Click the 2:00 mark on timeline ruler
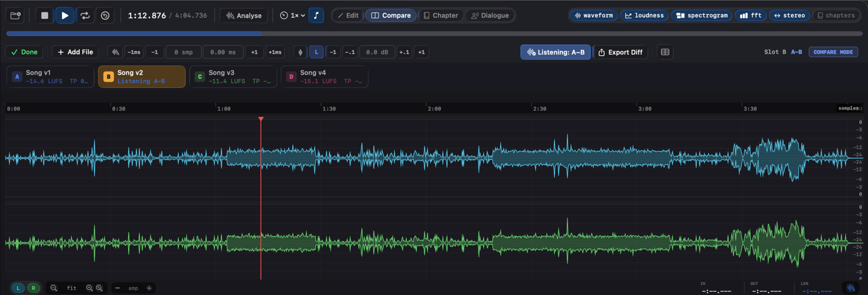This screenshot has width=868, height=295. click(434, 109)
